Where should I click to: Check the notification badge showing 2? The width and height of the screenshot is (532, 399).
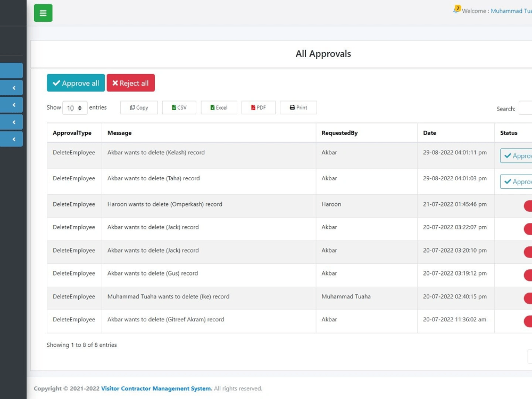coord(457,7)
